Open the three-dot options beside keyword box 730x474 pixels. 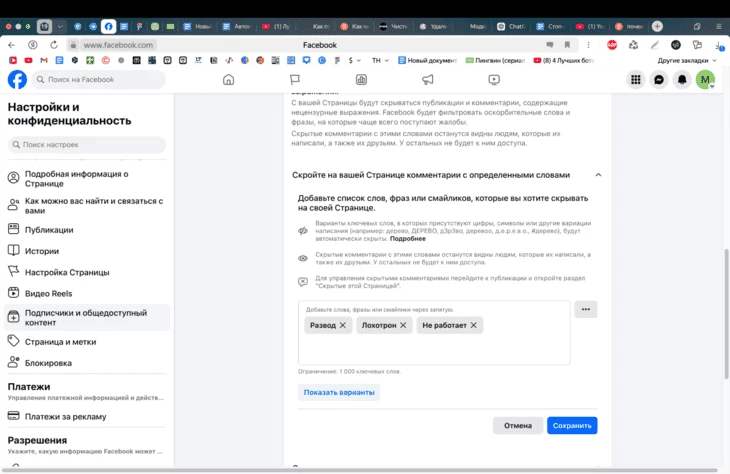[x=586, y=309]
